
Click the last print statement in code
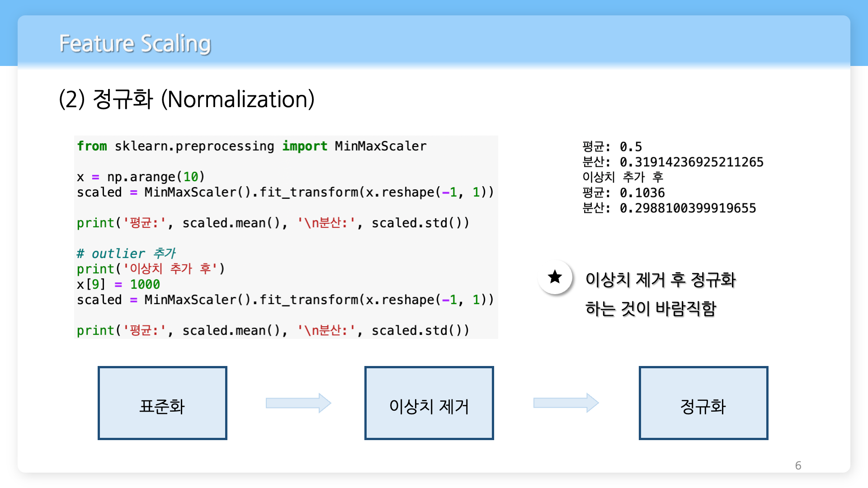click(x=273, y=330)
